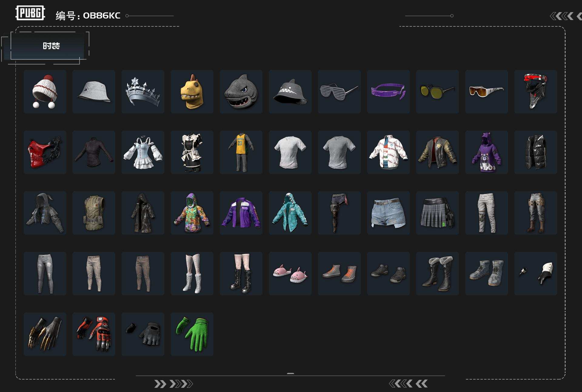This screenshot has width=582, height=392.
Task: Select the sneakers with orange laces
Action: [339, 273]
